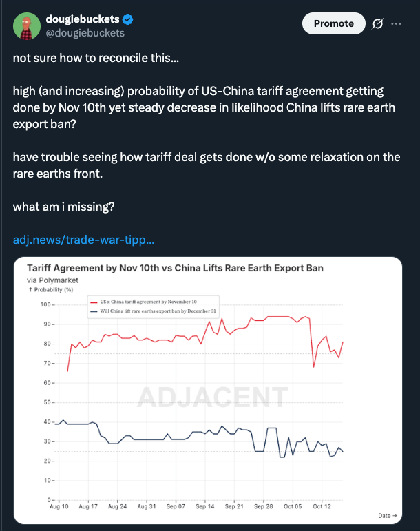The image size is (420, 531).
Task: Click the dougiebuckets profile avatar
Action: [26, 26]
